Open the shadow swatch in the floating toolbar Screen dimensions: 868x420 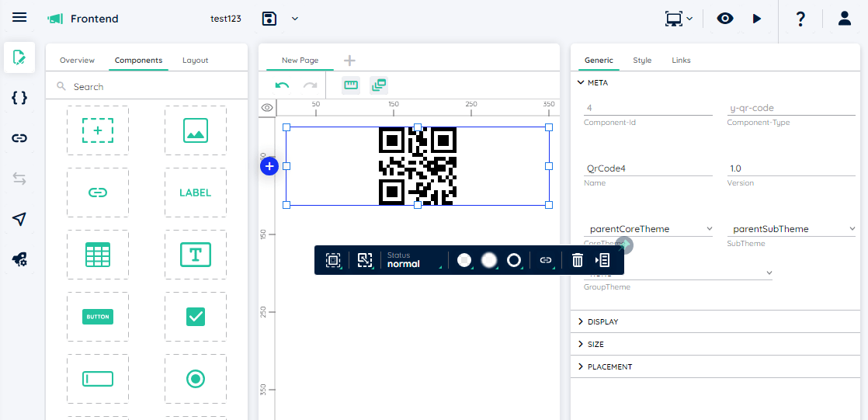coord(489,260)
